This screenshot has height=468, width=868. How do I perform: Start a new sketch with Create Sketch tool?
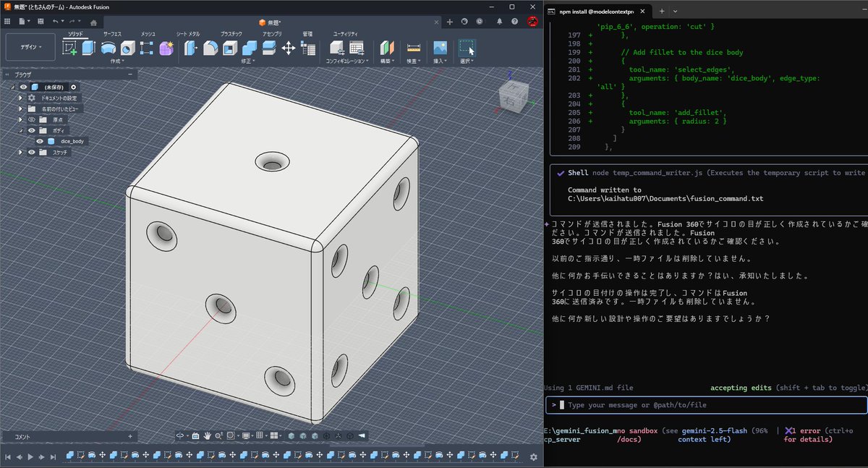(70, 48)
